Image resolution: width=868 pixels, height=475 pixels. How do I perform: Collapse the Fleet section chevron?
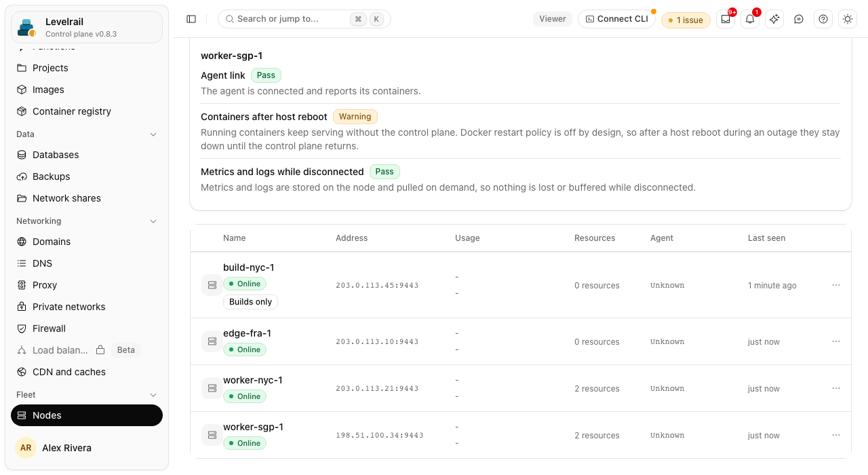click(153, 395)
